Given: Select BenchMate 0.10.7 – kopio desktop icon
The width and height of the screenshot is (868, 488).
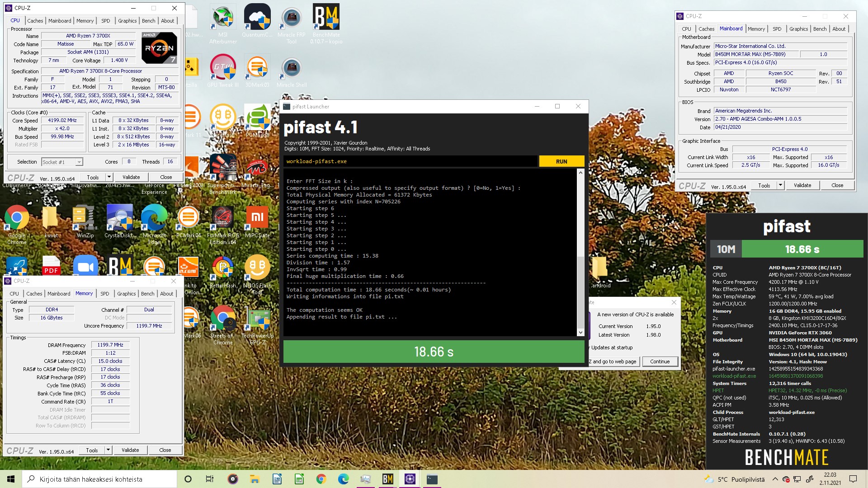Looking at the screenshot, I should tap(326, 24).
